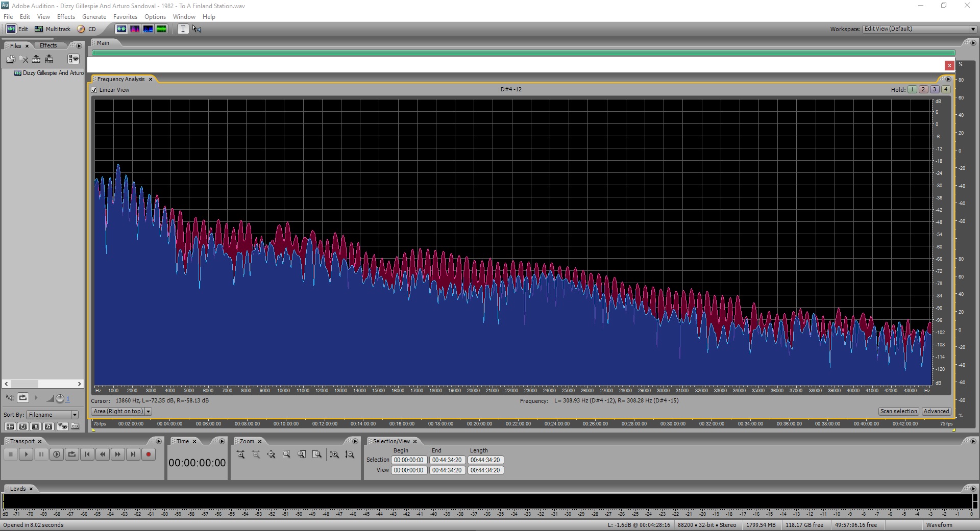
Task: Click Hold button 3
Action: [935, 89]
